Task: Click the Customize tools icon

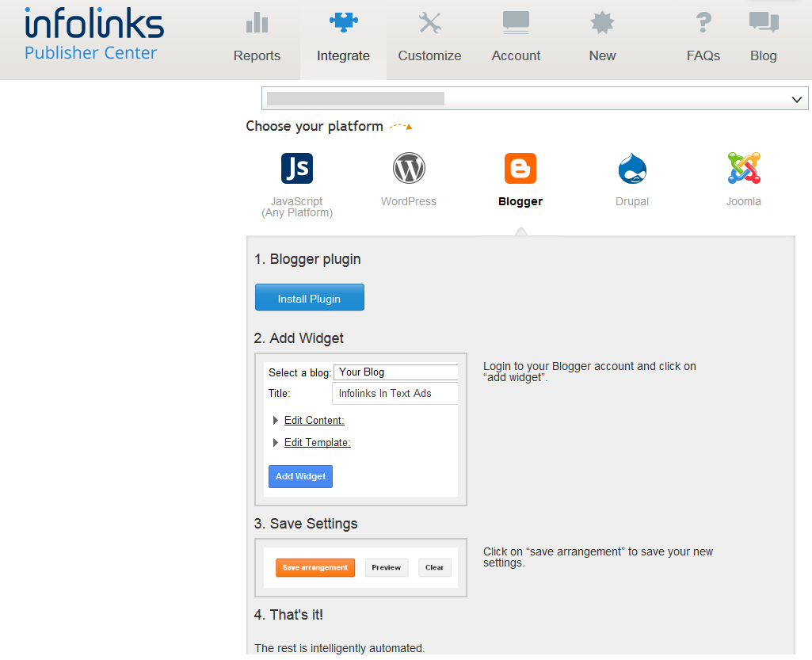Action: pyautogui.click(x=430, y=23)
